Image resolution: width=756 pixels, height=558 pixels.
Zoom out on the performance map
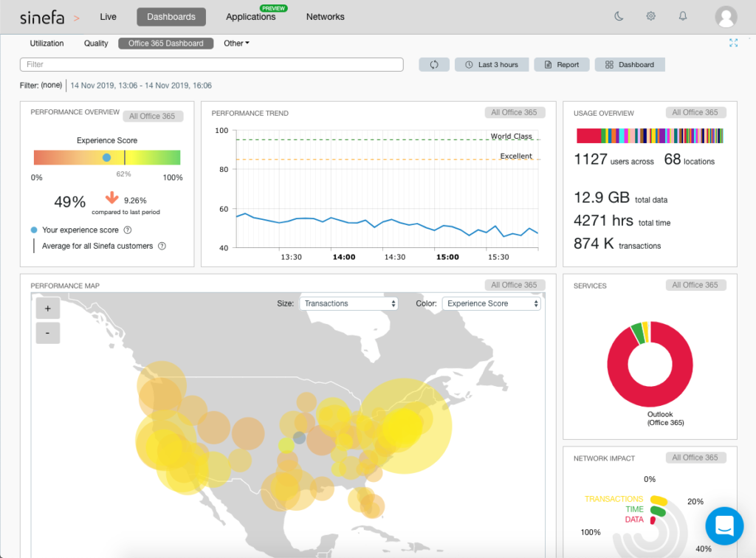[x=48, y=333]
